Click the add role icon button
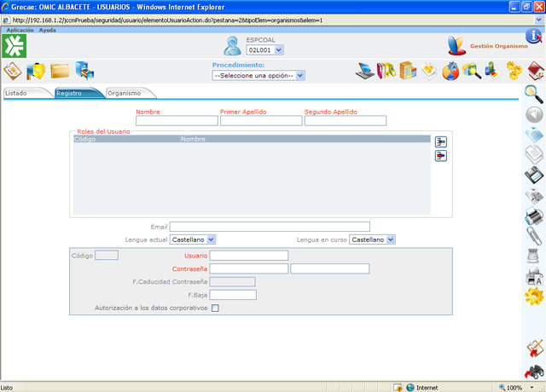 point(441,142)
